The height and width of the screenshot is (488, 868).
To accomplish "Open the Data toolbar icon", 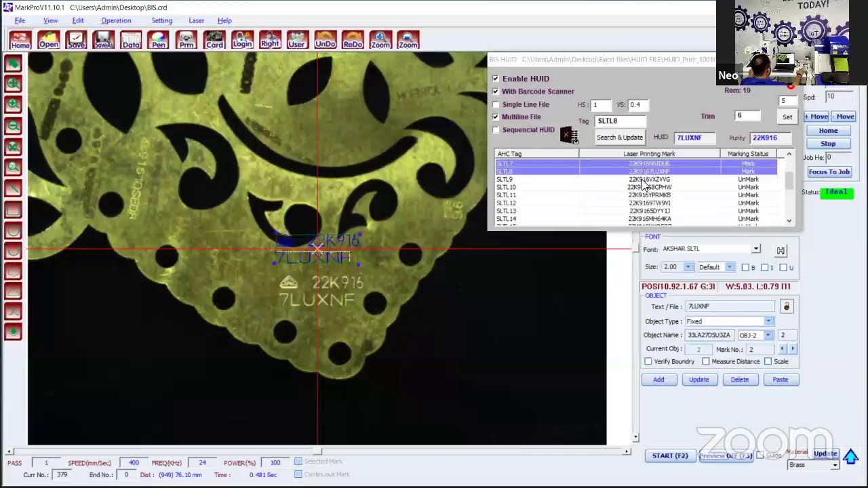I will pyautogui.click(x=131, y=40).
